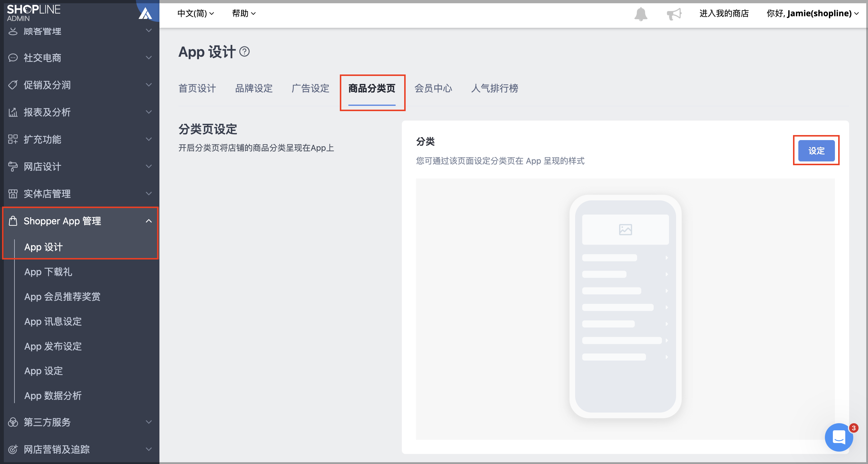This screenshot has width=868, height=464.
Task: Open App 数据分析 in the sidebar
Action: [53, 395]
